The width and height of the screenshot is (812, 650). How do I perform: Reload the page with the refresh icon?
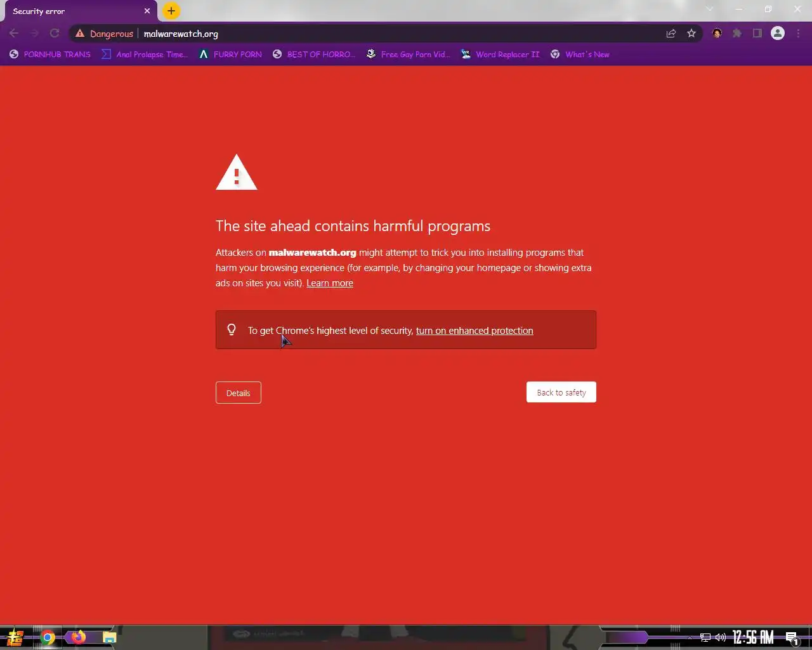click(55, 34)
